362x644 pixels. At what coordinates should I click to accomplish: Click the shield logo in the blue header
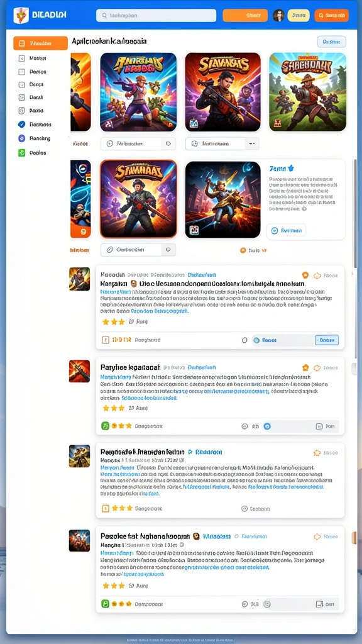point(21,15)
